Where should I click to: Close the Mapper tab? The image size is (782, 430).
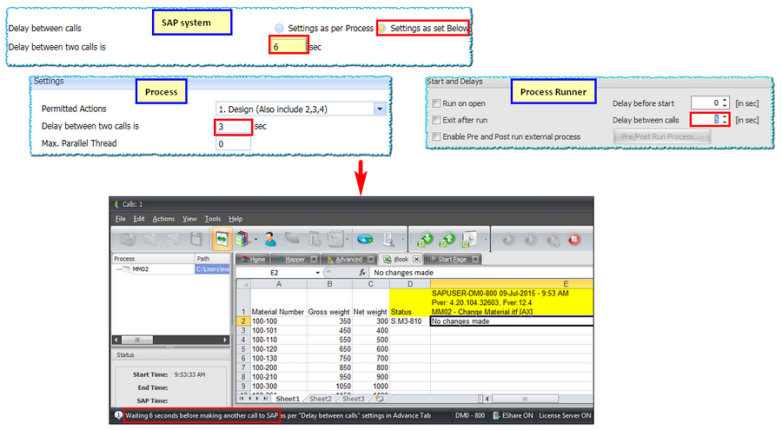click(314, 259)
